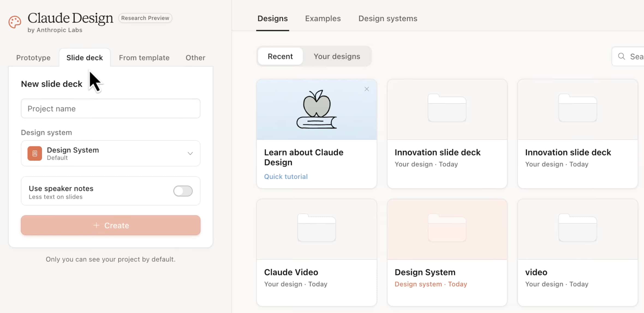Screen dimensions: 644x313
Task: Select the Slide deck tab
Action: point(85,58)
